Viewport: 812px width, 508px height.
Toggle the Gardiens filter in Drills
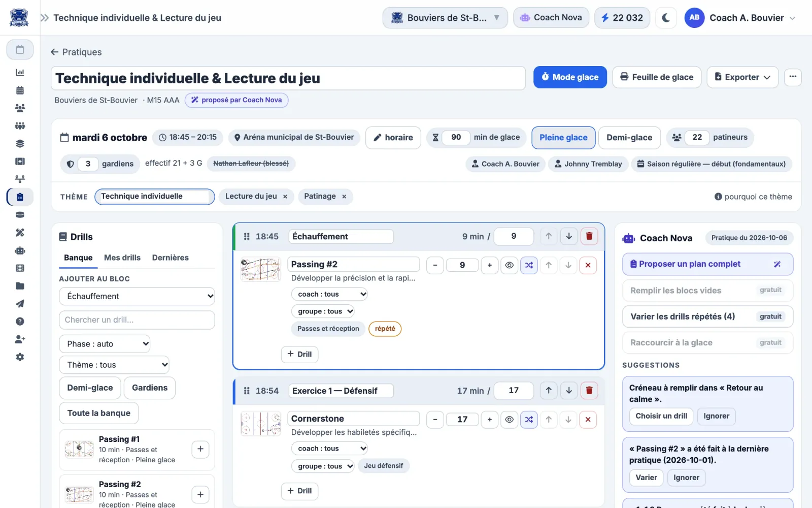click(150, 388)
